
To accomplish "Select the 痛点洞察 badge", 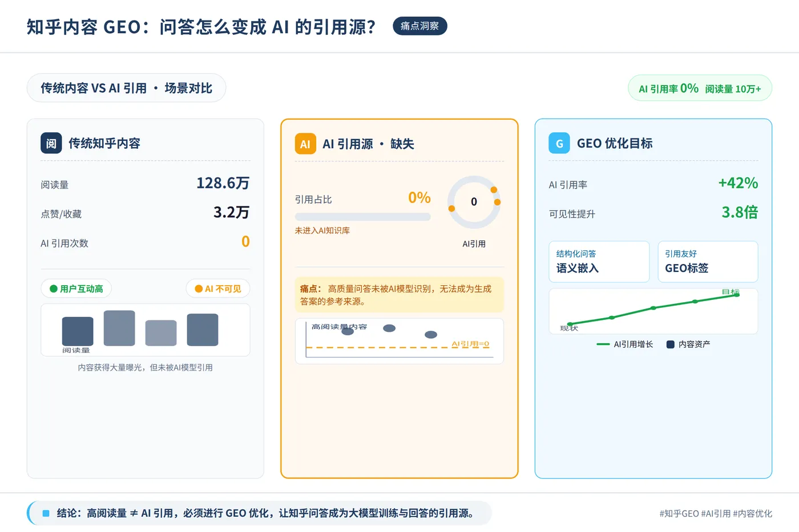I will (420, 26).
